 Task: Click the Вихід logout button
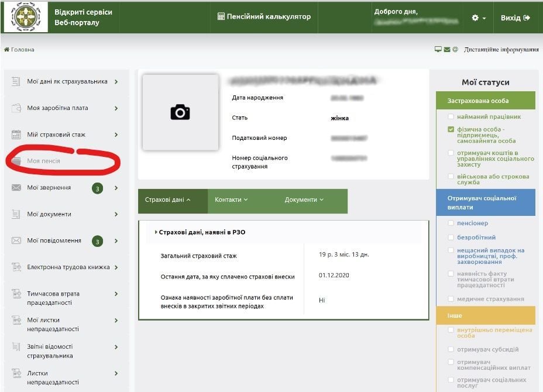coord(515,18)
